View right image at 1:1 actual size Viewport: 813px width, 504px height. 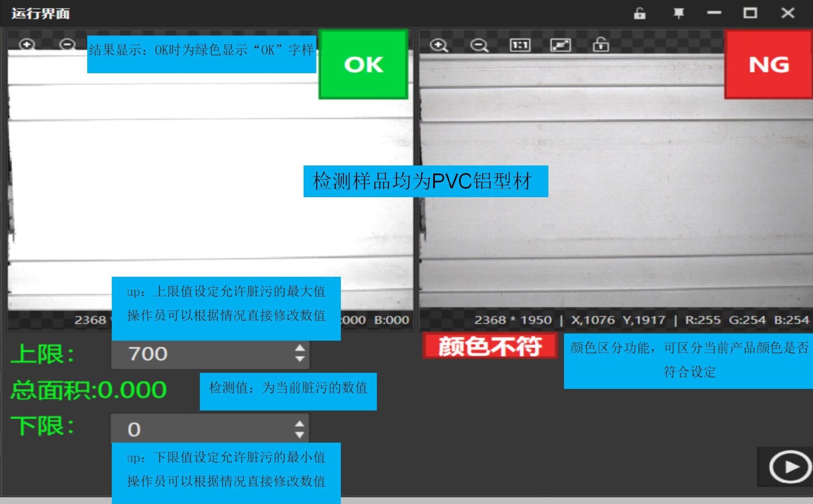(521, 44)
